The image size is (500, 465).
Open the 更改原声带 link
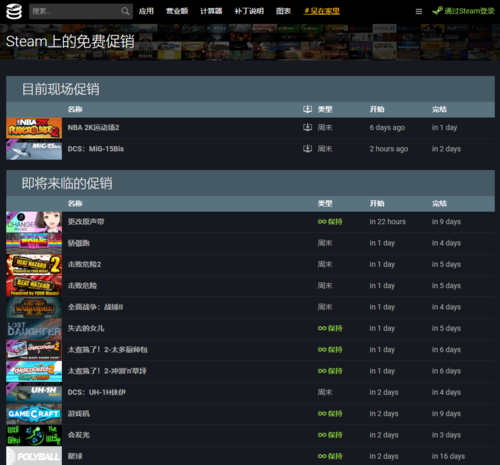[86, 222]
